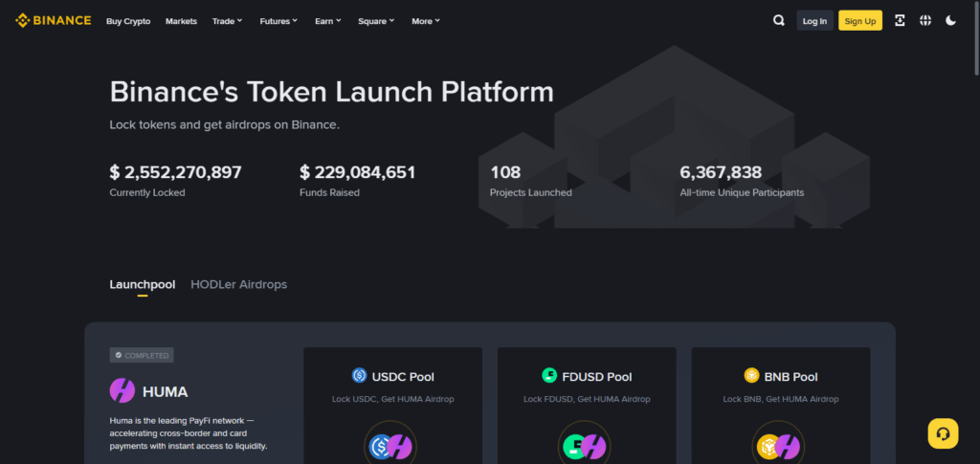Open the Buy Crypto page
980x464 pixels.
point(128,21)
